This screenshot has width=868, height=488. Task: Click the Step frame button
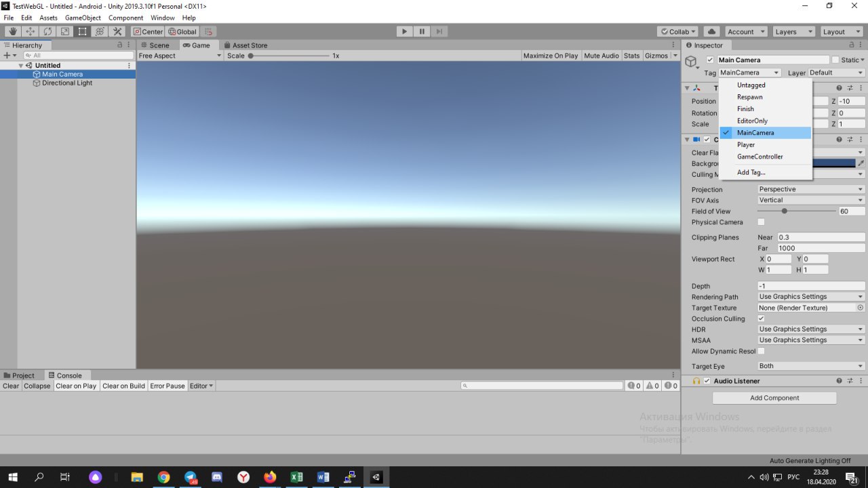(439, 31)
